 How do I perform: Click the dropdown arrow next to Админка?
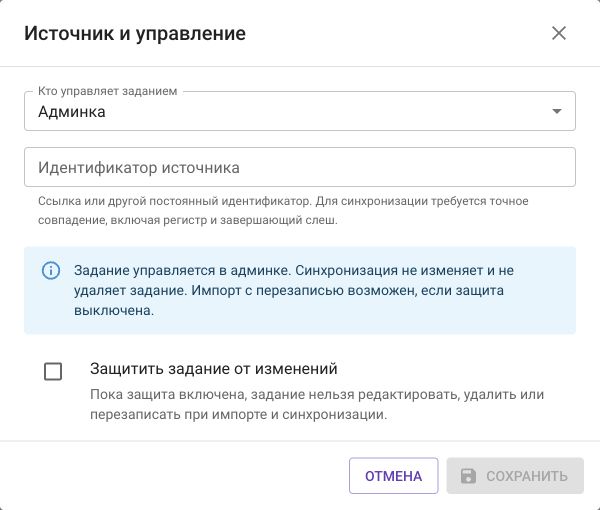point(557,111)
